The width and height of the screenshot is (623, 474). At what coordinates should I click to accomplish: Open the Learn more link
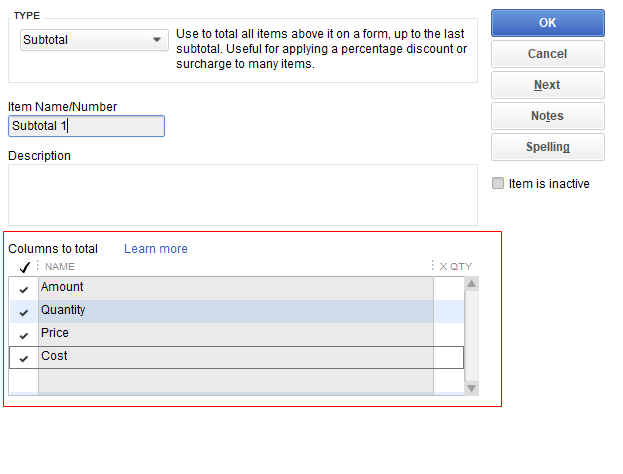click(x=155, y=249)
